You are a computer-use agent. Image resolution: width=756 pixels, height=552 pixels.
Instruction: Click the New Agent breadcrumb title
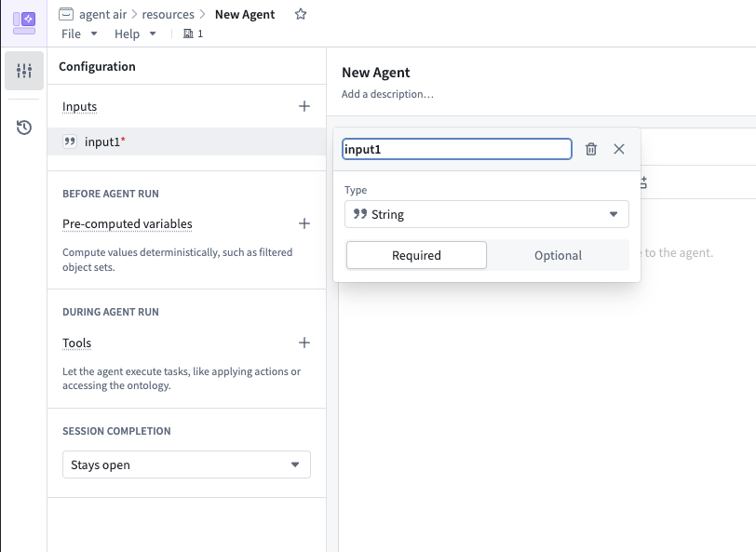click(x=245, y=15)
